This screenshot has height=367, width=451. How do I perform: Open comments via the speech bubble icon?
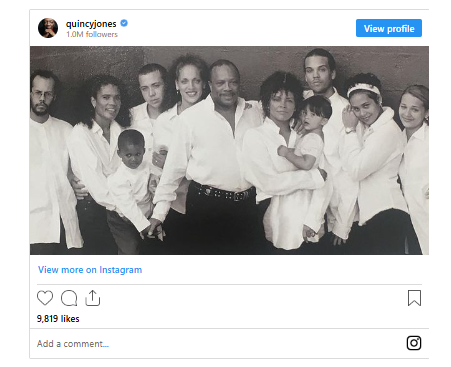point(69,298)
